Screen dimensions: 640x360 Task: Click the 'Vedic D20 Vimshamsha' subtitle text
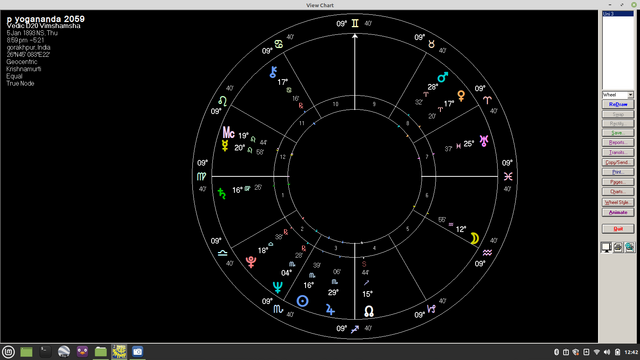43,26
